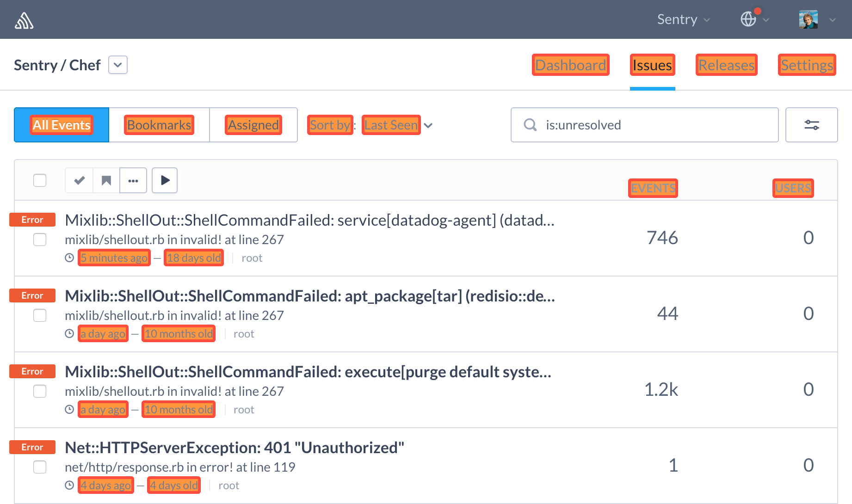This screenshot has width=852, height=504.
Task: Check the datadog-agent issue checkbox
Action: coord(40,240)
